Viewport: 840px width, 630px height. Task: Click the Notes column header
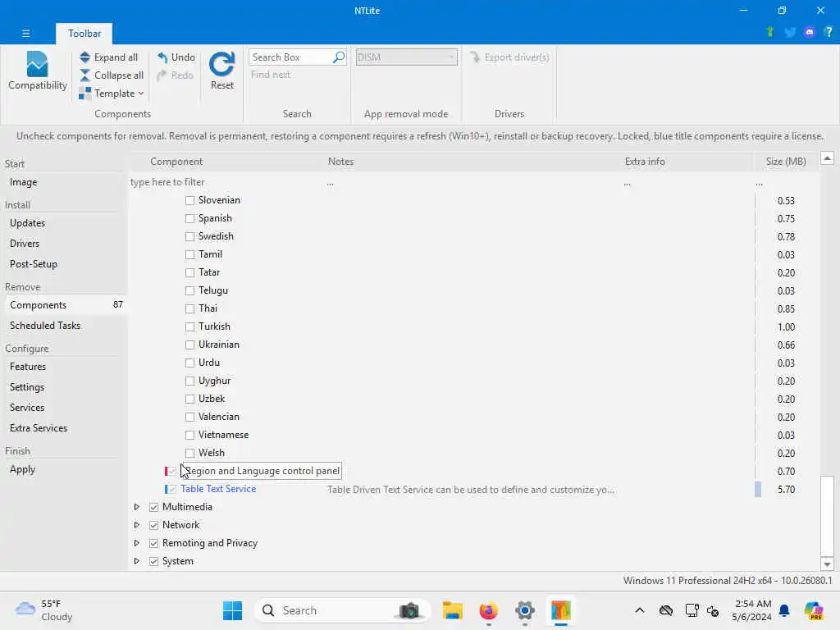point(340,162)
